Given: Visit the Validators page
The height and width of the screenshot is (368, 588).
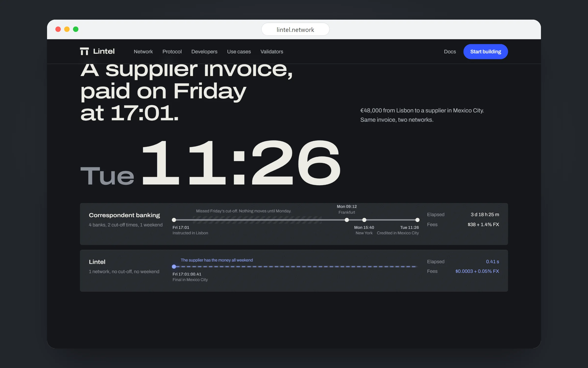Looking at the screenshot, I should [x=272, y=52].
